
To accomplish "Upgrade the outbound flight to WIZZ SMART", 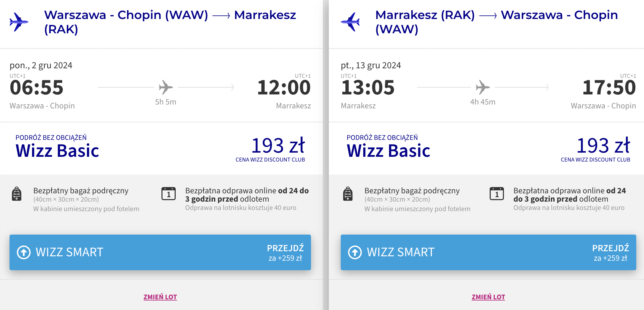I will coord(160,252).
